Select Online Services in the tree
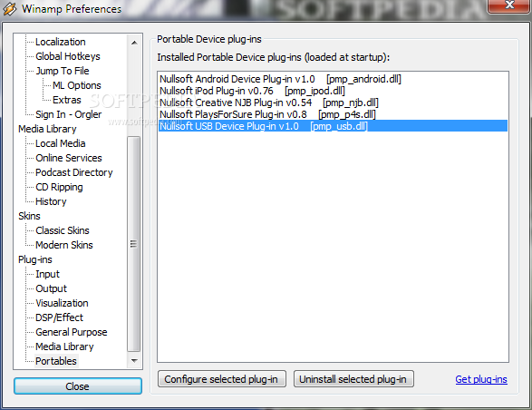The width and height of the screenshot is (532, 410). click(69, 158)
